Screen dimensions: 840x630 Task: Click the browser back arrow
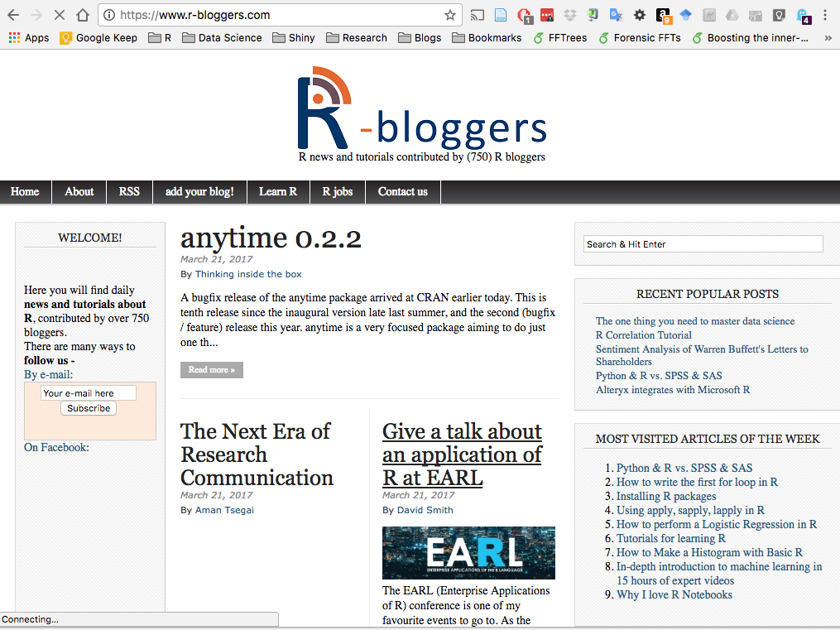(13, 15)
